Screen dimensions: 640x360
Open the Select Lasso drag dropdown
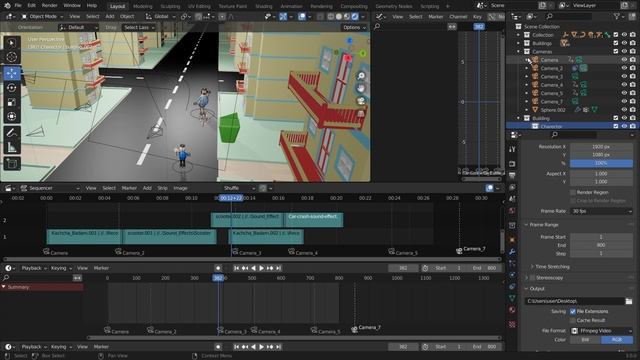click(139, 27)
